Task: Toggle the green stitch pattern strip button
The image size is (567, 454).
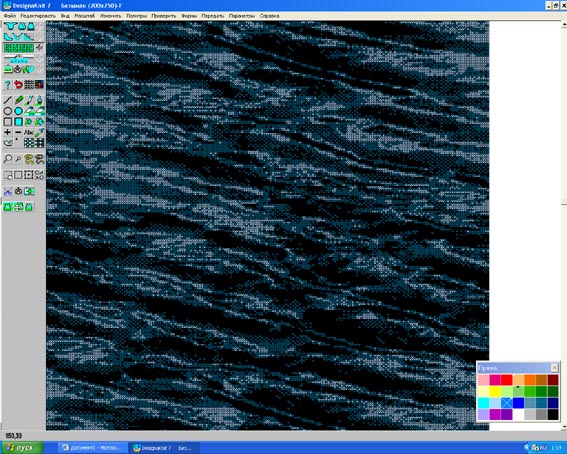Action: coord(19,48)
